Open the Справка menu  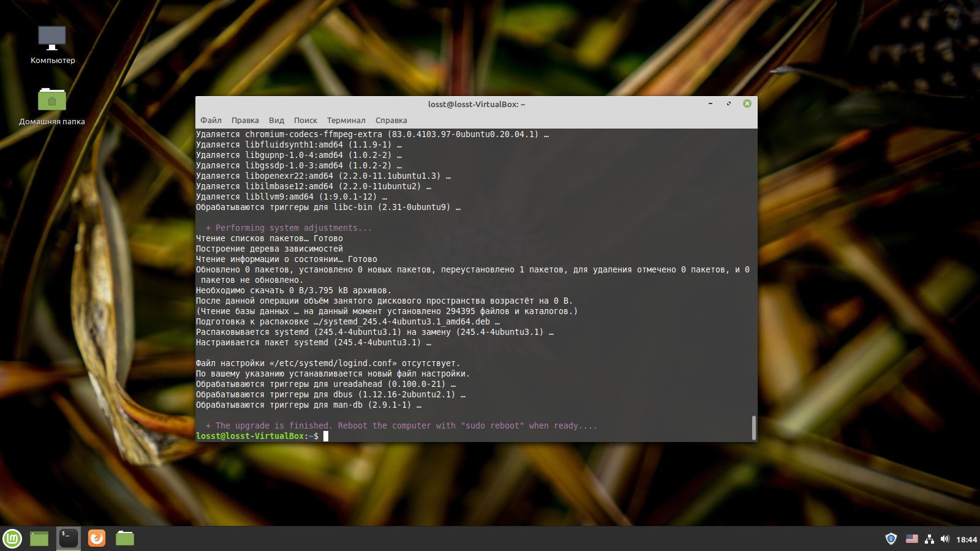coord(391,120)
